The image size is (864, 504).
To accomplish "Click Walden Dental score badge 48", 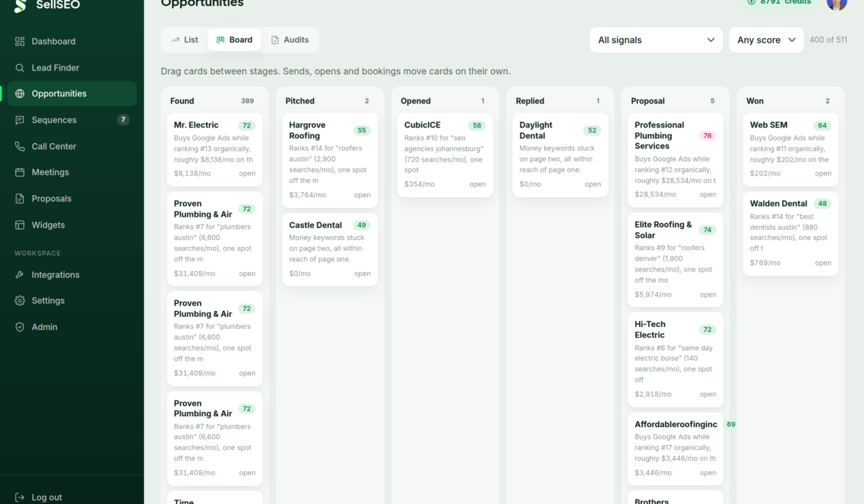I will [x=822, y=204].
